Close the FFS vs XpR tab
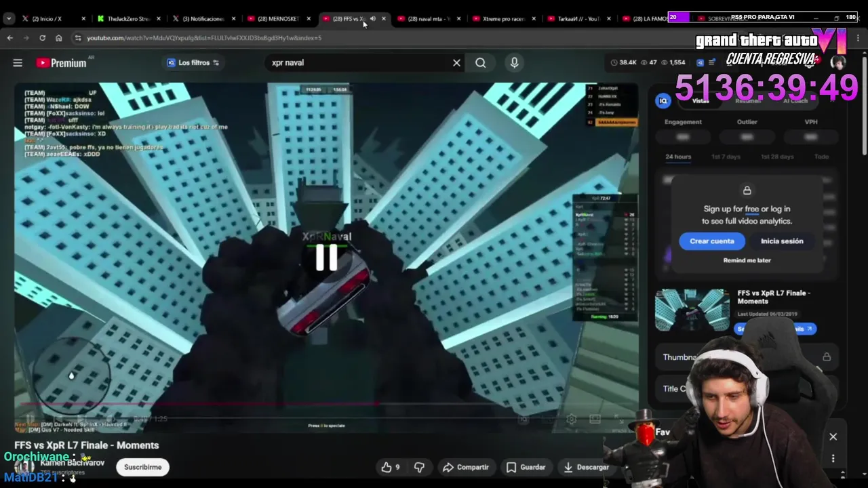The width and height of the screenshot is (868, 488). [384, 19]
